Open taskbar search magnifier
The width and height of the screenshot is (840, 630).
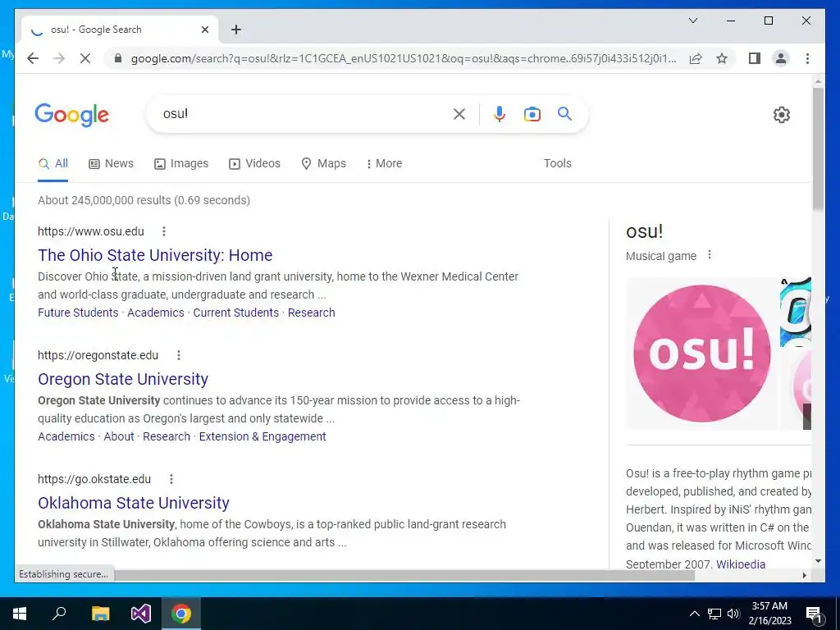(x=59, y=614)
